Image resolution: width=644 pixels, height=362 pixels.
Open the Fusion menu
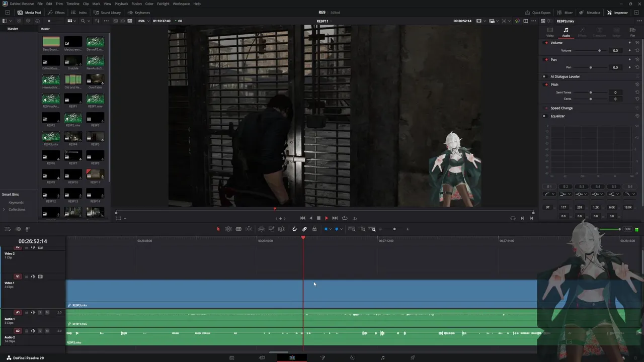coord(136,4)
